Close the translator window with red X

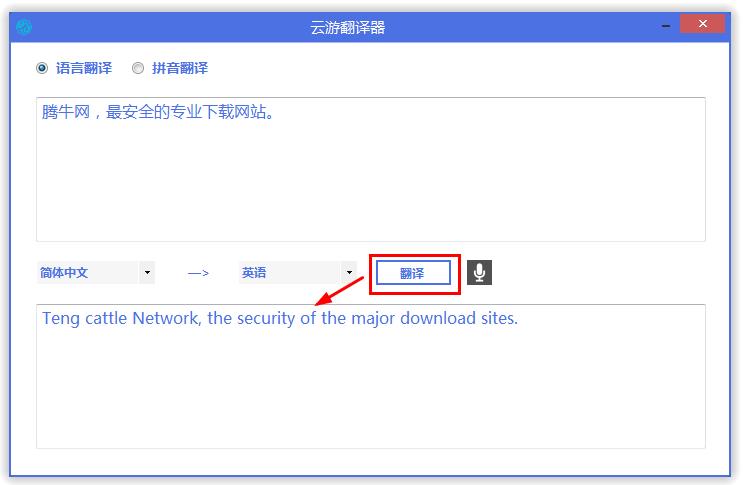click(702, 24)
